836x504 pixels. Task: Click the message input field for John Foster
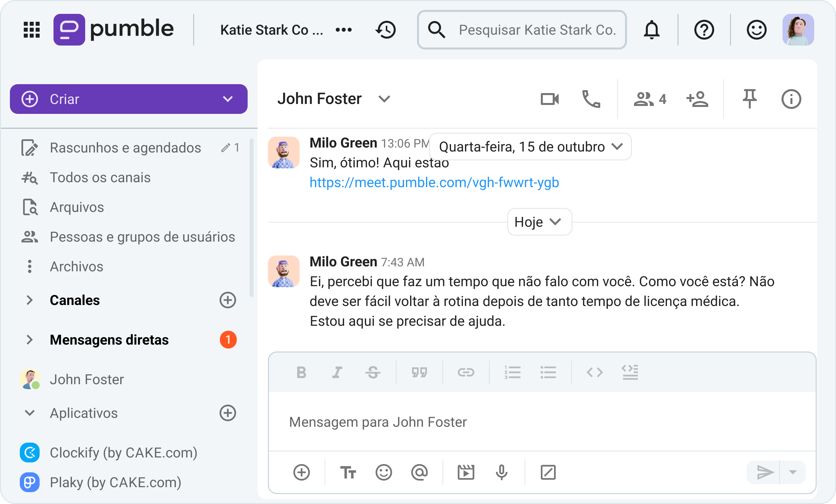pyautogui.click(x=475, y=422)
